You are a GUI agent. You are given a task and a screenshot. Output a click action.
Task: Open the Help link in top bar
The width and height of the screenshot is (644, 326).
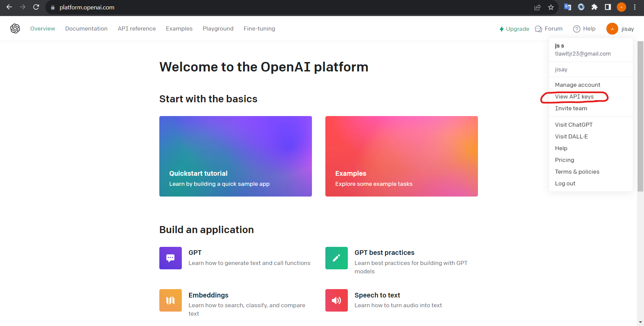tap(584, 29)
